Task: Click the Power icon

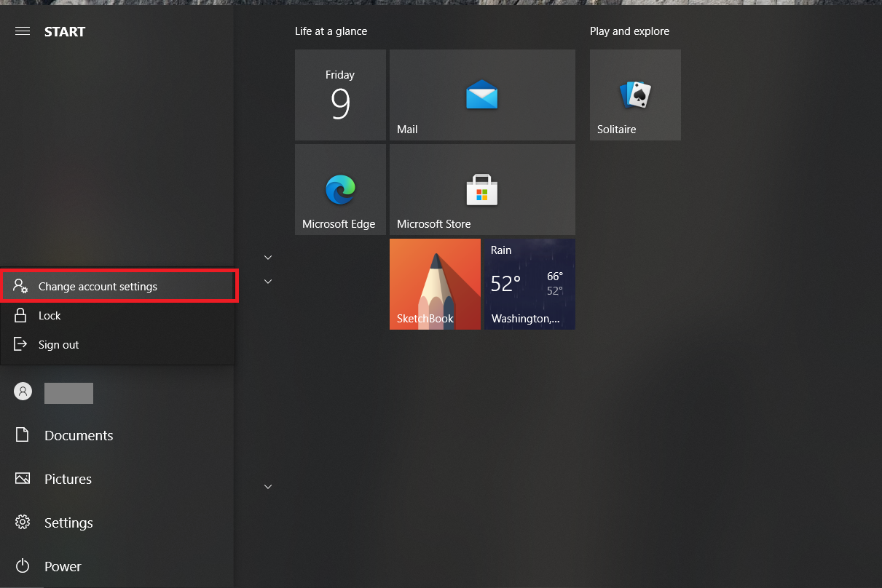Action: tap(22, 566)
